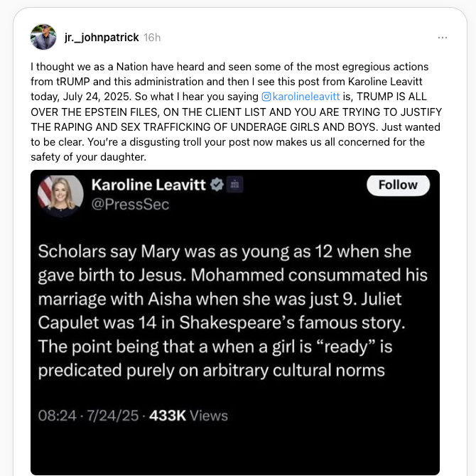Click the 7/24/25 date in the tweet
The image size is (476, 476).
[x=113, y=416]
